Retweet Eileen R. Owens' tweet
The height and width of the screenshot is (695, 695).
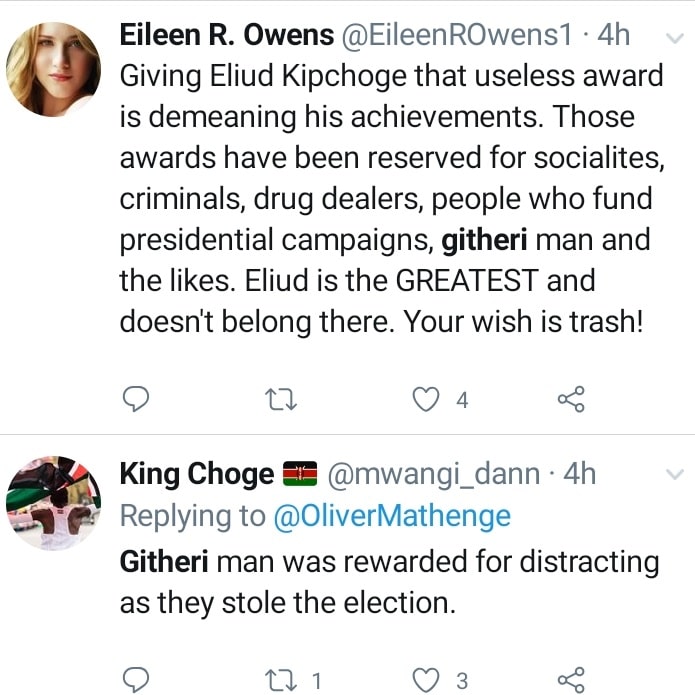[286, 400]
